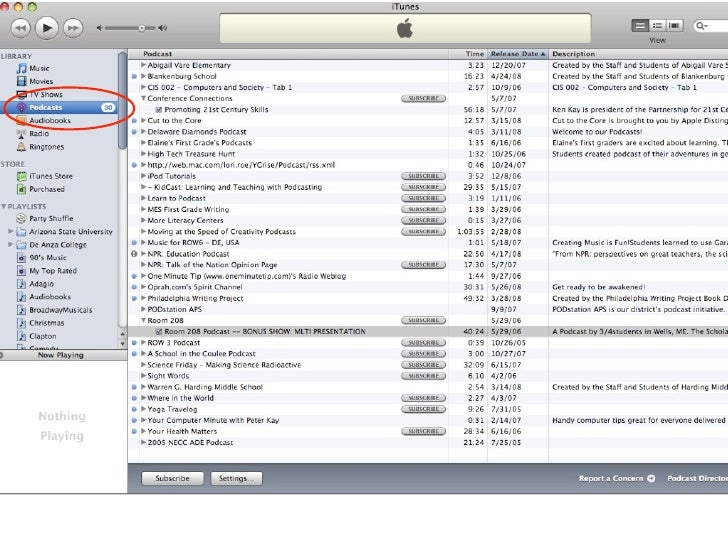
Task: Select the Sight Words podcast row
Action: (428, 376)
